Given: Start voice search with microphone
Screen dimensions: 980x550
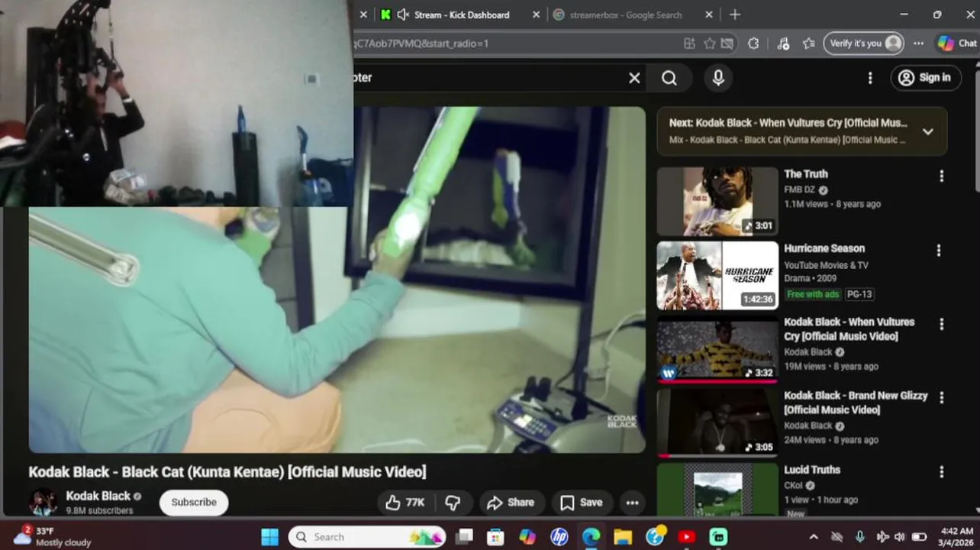Looking at the screenshot, I should tap(718, 78).
